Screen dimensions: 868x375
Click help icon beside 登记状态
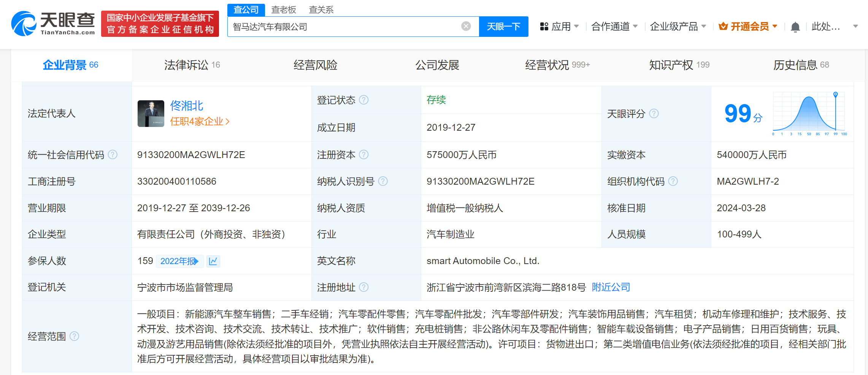[x=364, y=100]
